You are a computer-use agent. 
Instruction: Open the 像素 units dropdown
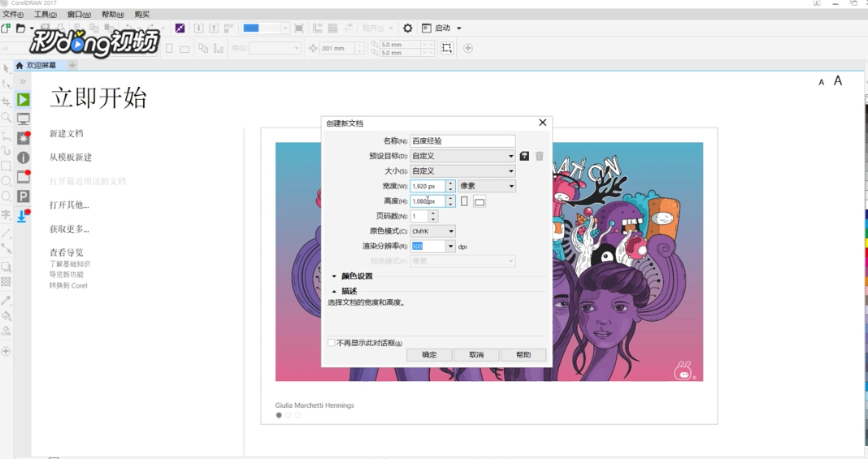[487, 186]
